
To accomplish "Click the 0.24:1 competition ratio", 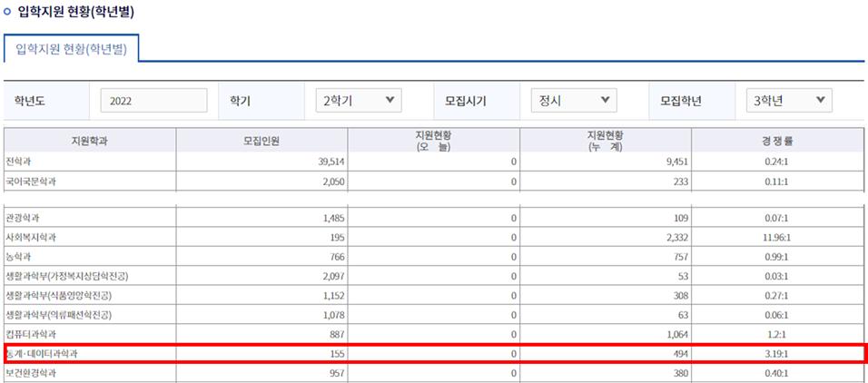I will click(777, 162).
